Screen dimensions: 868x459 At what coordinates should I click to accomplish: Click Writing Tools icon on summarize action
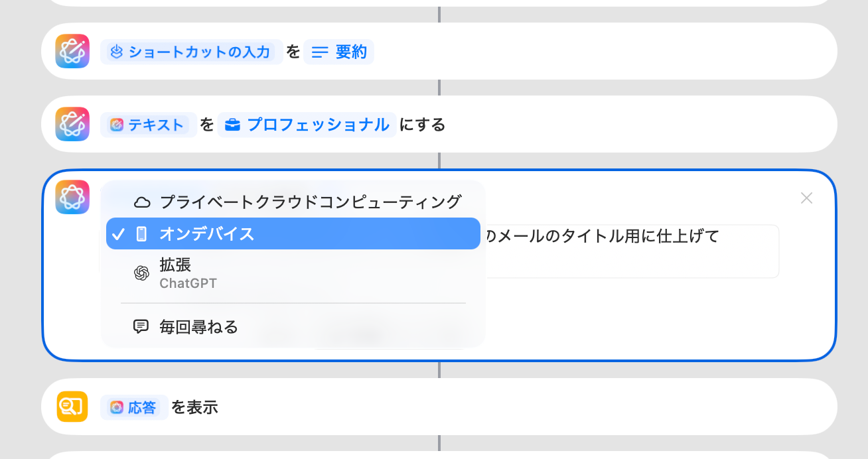[72, 51]
